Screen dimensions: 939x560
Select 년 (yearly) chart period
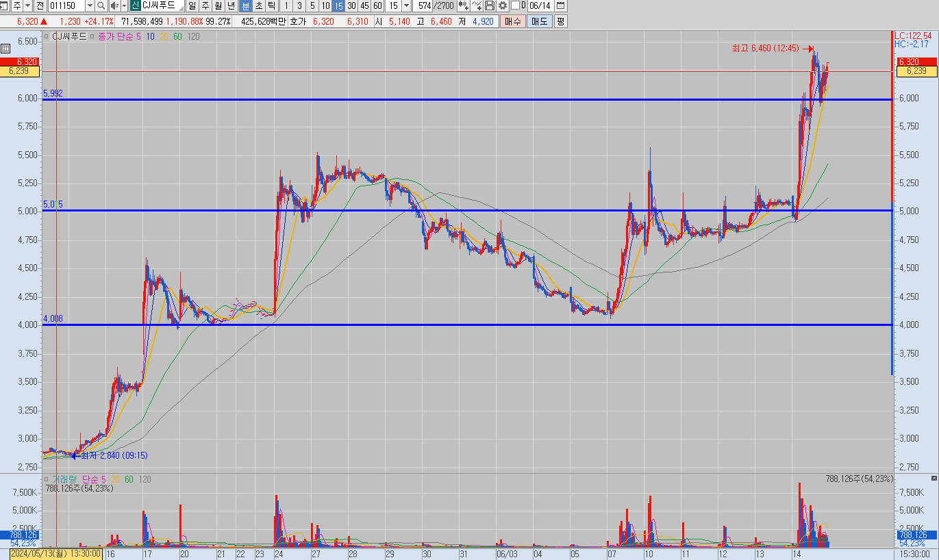coord(231,5)
